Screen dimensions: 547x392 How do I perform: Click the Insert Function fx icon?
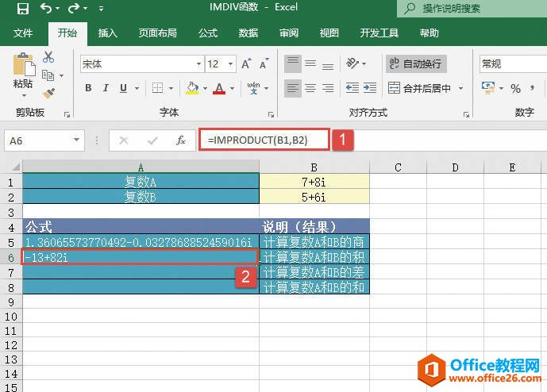click(180, 140)
